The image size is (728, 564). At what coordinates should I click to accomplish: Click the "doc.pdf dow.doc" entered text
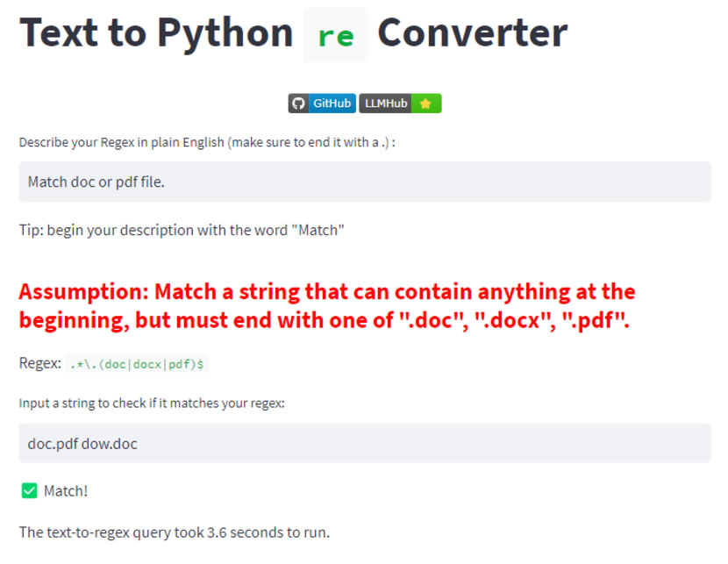point(82,443)
